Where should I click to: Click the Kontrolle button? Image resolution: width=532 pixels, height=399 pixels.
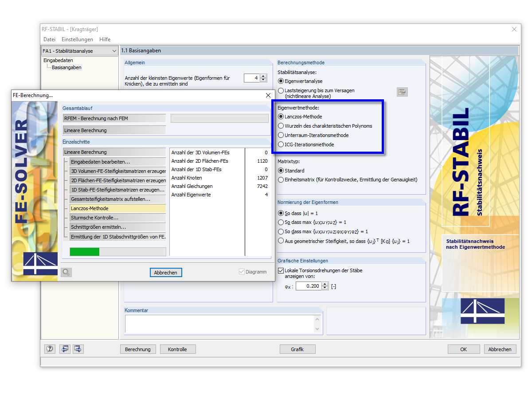(177, 349)
